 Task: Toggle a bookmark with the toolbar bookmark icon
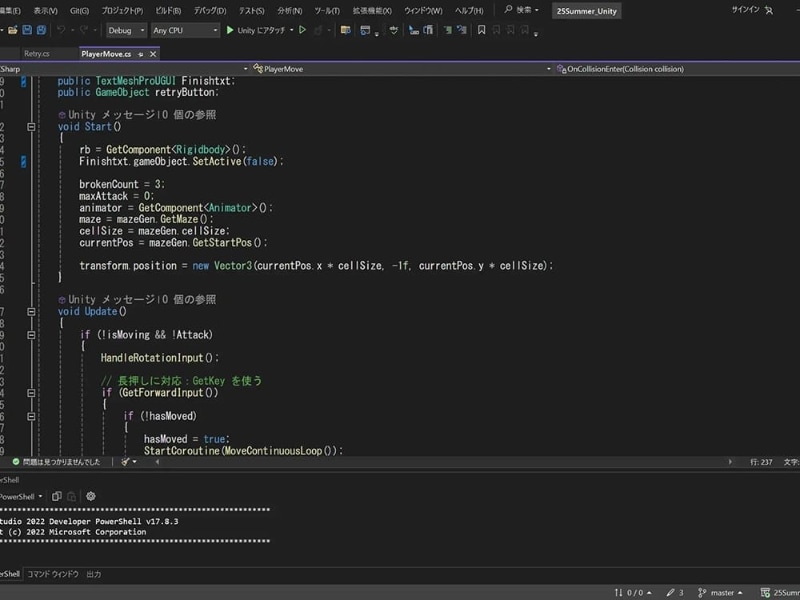[x=481, y=32]
